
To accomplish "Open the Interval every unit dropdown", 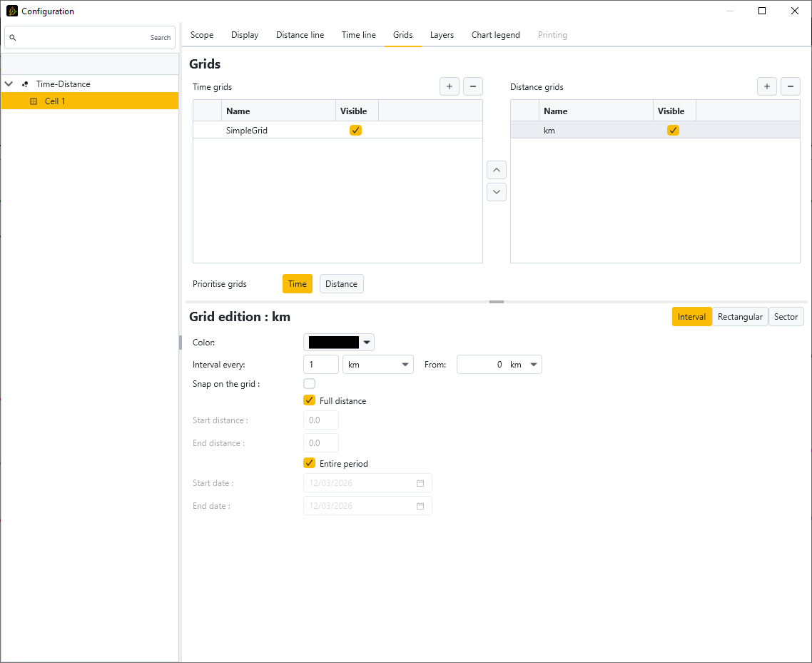I will (x=378, y=365).
